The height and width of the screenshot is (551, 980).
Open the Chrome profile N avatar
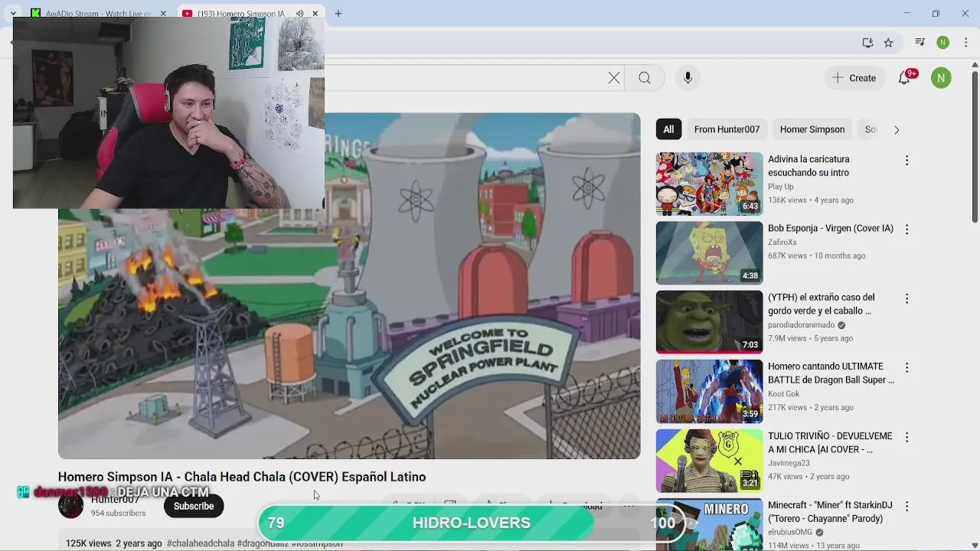click(943, 43)
